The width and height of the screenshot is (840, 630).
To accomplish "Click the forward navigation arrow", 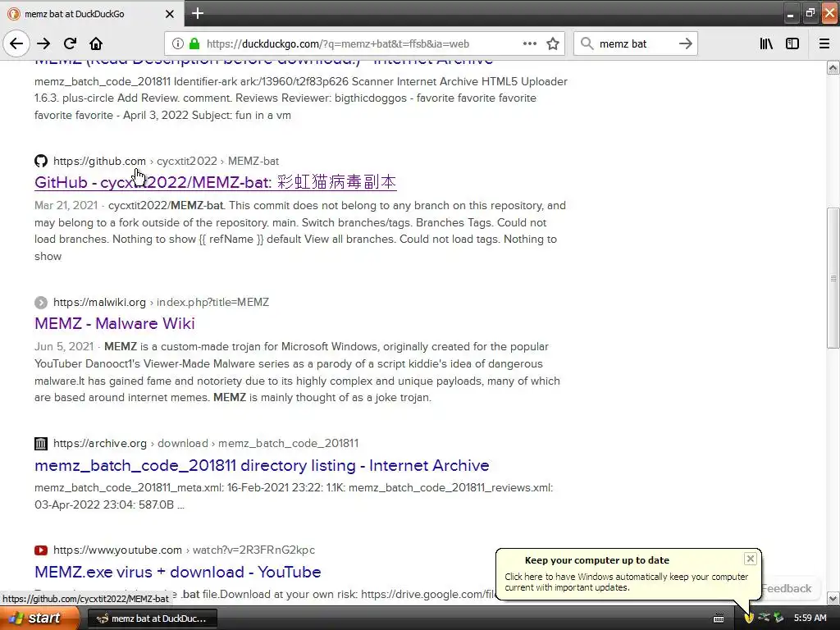I will 43,43.
